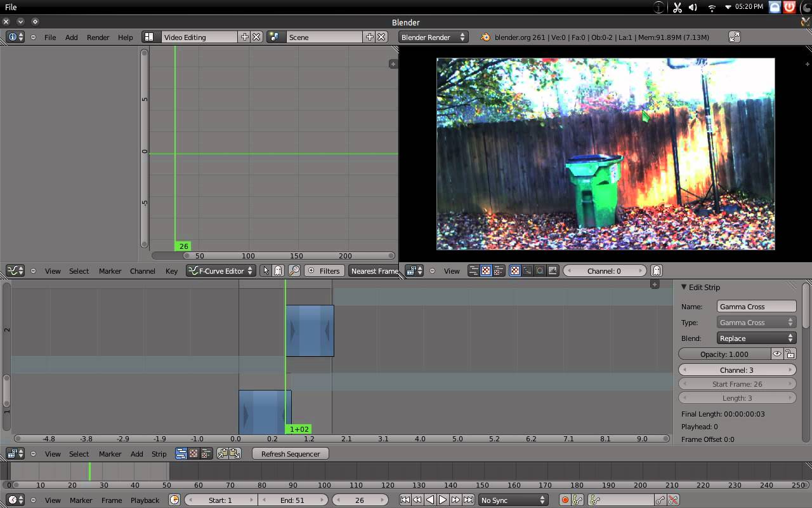This screenshot has width=812, height=508.
Task: Delete the current Scene
Action: [x=381, y=37]
